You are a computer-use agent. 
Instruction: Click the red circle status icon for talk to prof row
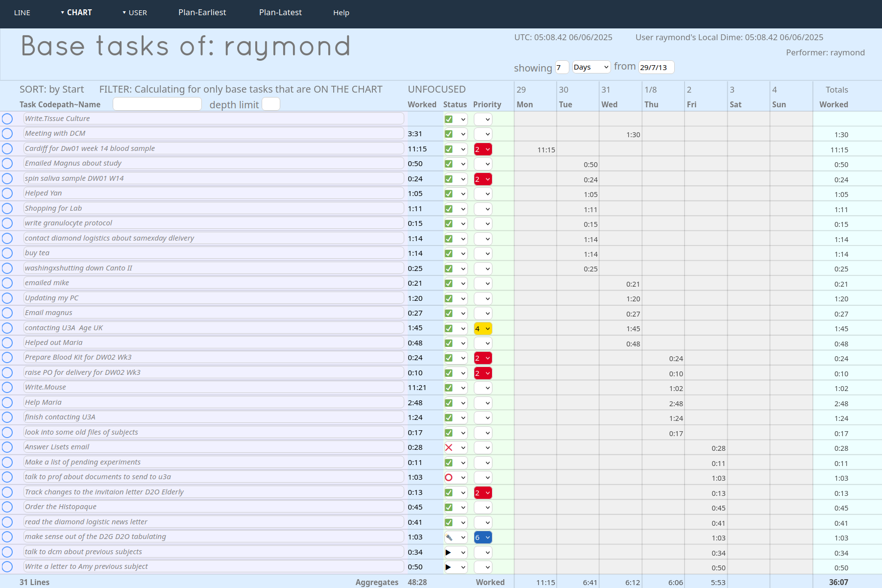(449, 477)
